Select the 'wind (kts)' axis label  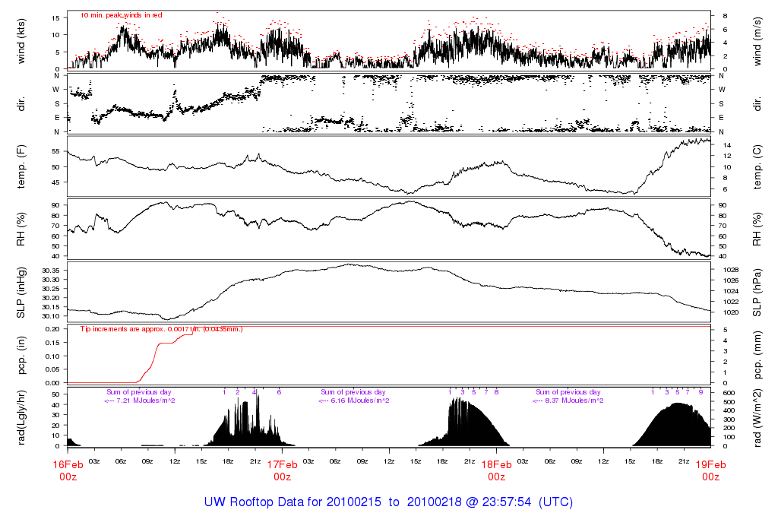pos(21,41)
